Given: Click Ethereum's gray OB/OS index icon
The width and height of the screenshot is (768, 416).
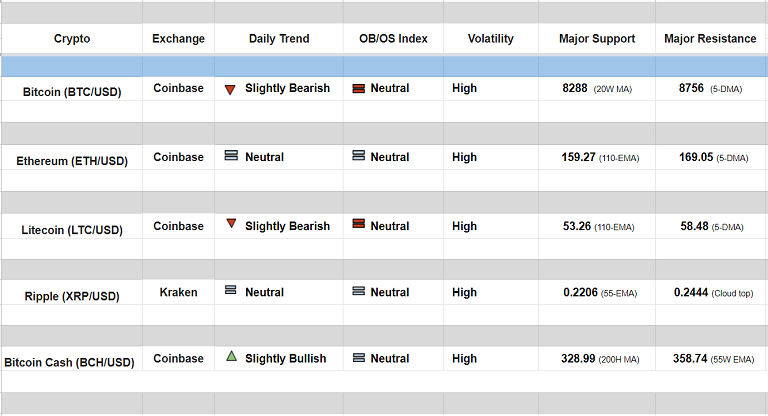Looking at the screenshot, I should [358, 156].
